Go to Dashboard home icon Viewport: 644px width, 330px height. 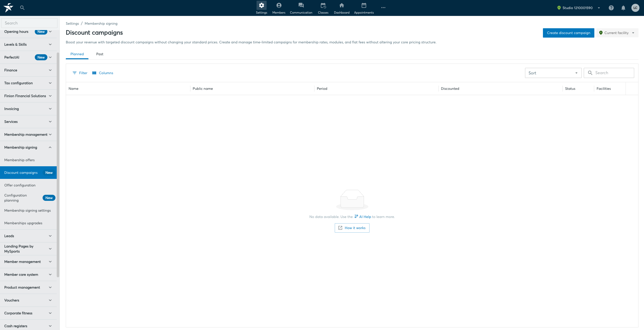pos(342,8)
